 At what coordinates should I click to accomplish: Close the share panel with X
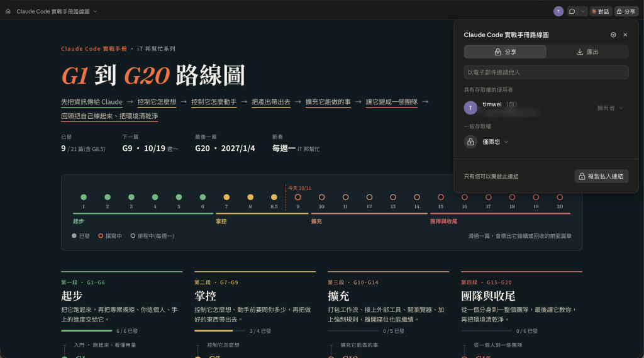point(625,35)
